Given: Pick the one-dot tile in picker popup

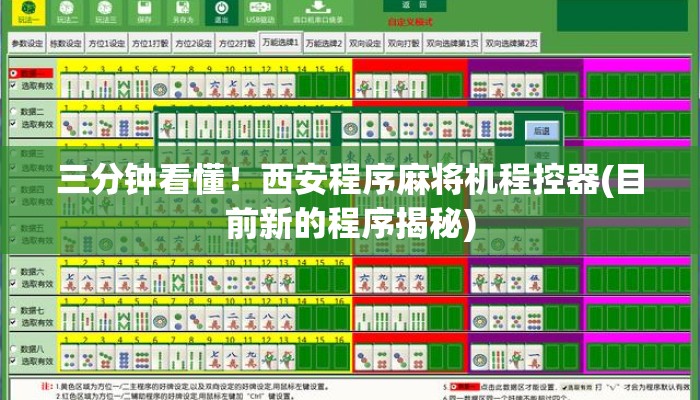Looking at the screenshot, I should tap(351, 127).
